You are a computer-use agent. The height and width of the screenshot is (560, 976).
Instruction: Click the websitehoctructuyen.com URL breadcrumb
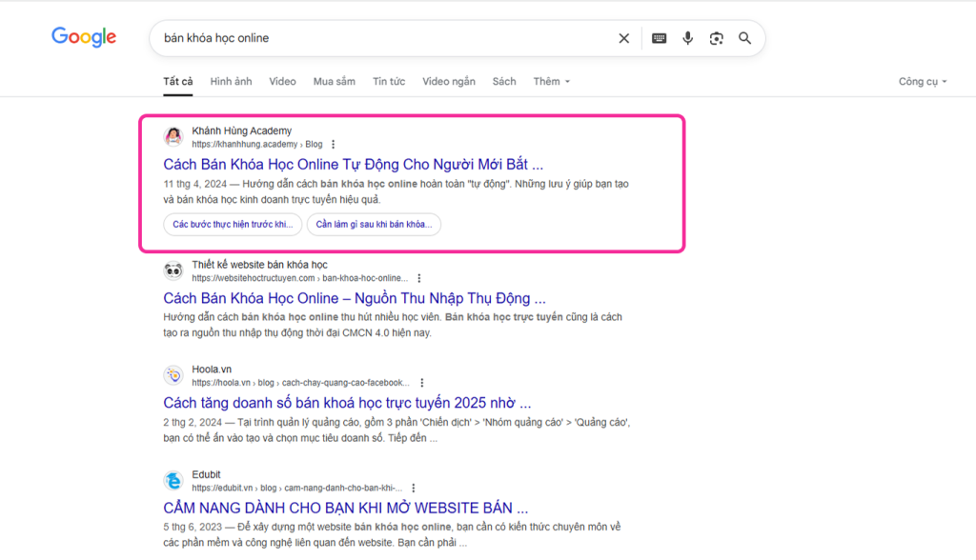click(300, 278)
